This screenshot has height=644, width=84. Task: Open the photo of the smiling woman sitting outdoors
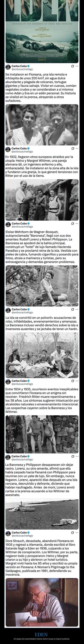tap(42, 286)
